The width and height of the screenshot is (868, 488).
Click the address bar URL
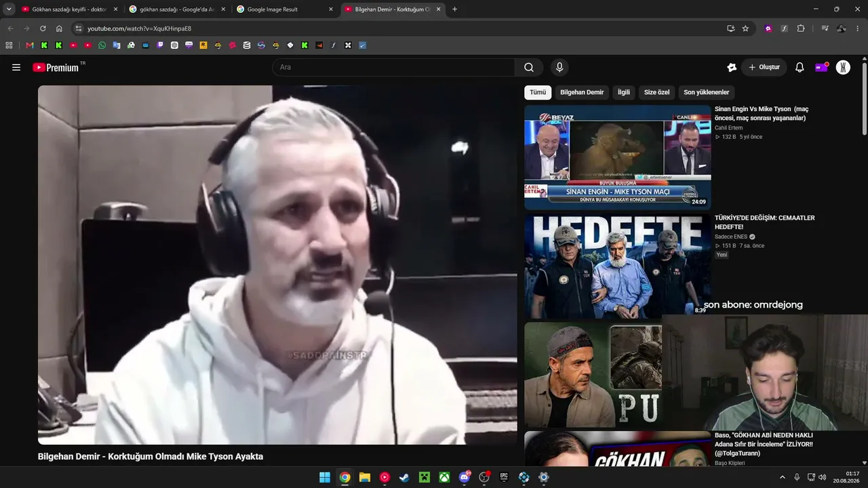(x=139, y=28)
